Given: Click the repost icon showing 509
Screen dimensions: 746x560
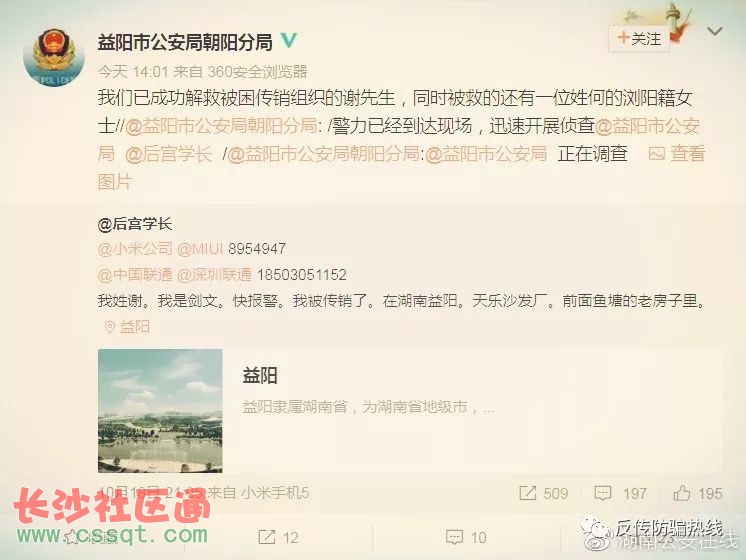Looking at the screenshot, I should pyautogui.click(x=528, y=493).
